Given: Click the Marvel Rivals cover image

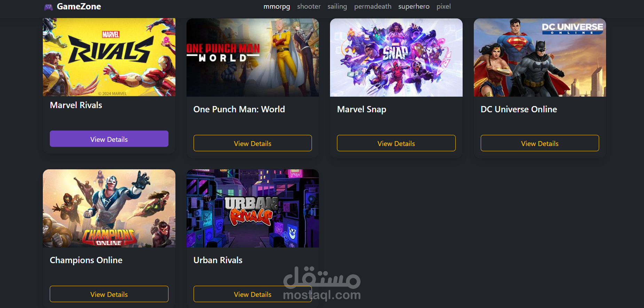Looking at the screenshot, I should pos(109,57).
